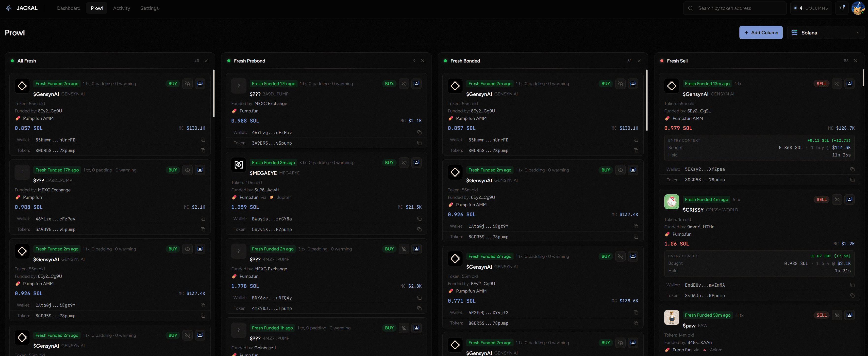Copy wallet address 6R2frQ...XYyjf2
Screen dimensions: 868x356
pyautogui.click(x=636, y=313)
